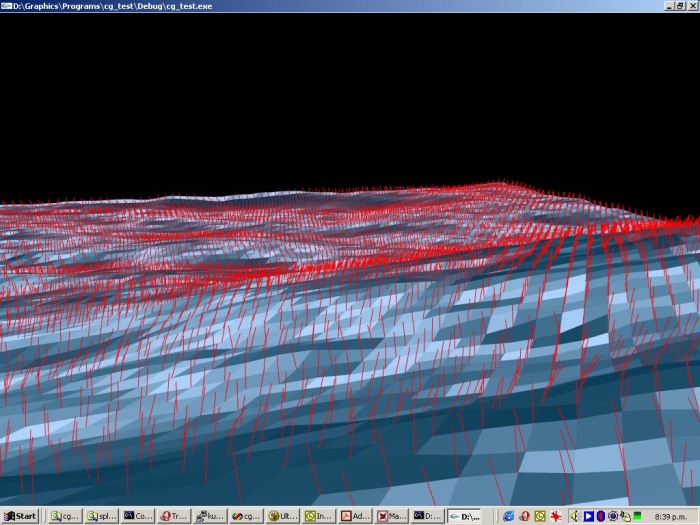Click the cg_test.exe title bar icon
700x525 pixels.
point(7,6)
